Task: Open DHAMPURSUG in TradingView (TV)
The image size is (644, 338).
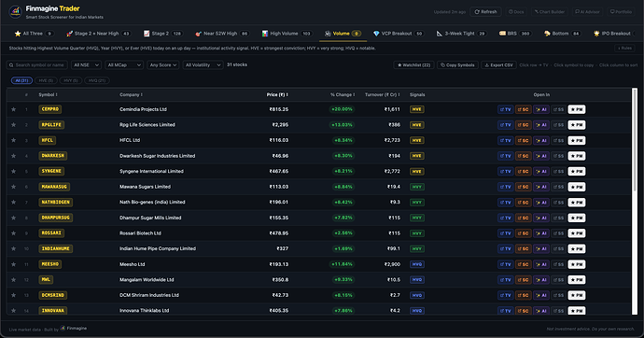Action: (506, 218)
